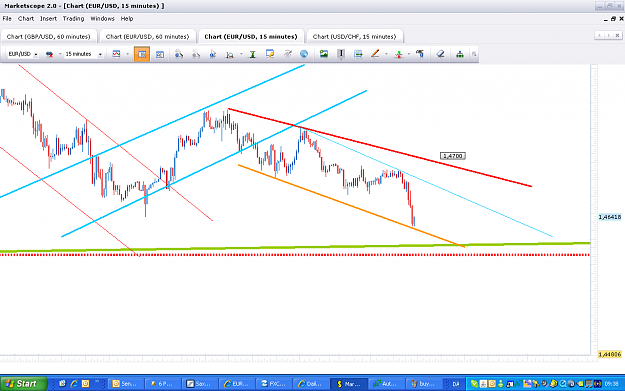The height and width of the screenshot is (391, 625).
Task: Click the greyed icon left of the globe
Action: (x=287, y=54)
